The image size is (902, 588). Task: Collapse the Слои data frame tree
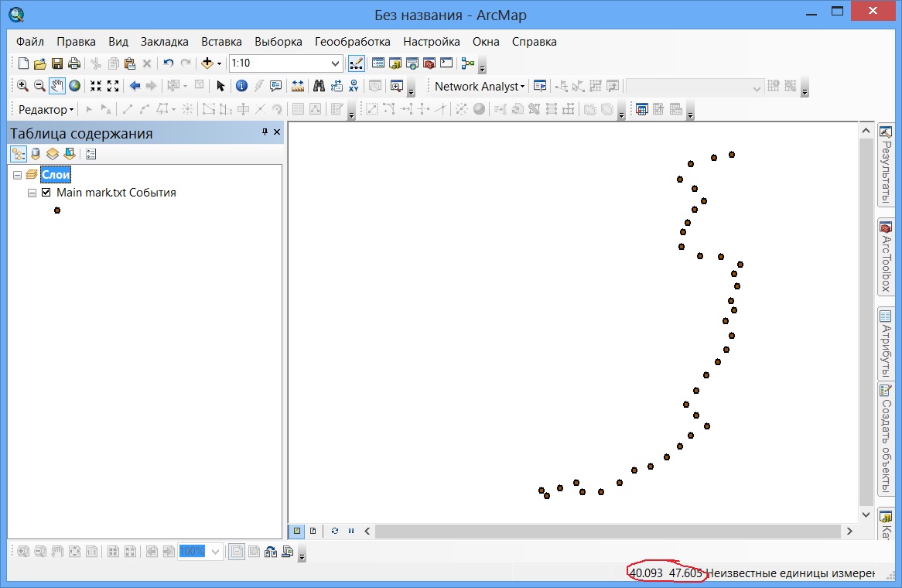[x=17, y=175]
